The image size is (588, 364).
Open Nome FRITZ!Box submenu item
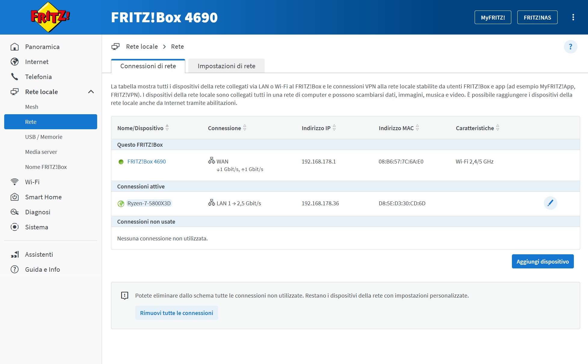[51, 167]
